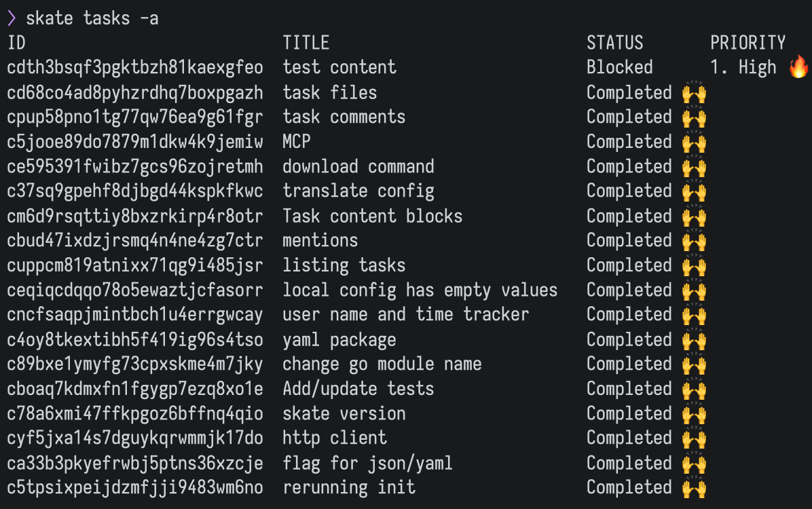Image resolution: width=812 pixels, height=509 pixels.
Task: Click the raised hands emoji in the rerunning init row
Action: (694, 487)
